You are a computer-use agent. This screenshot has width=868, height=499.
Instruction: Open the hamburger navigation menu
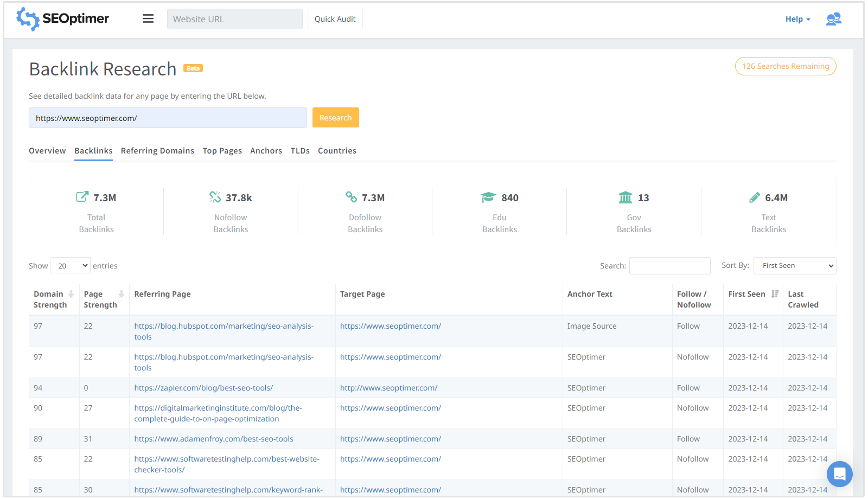[148, 19]
